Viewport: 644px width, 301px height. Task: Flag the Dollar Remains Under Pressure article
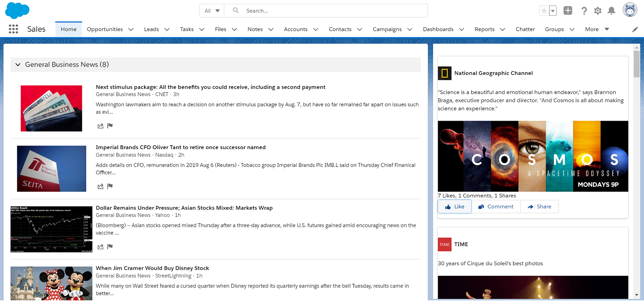[110, 246]
